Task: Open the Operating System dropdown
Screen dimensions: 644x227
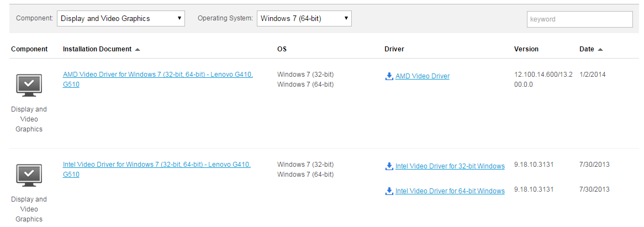Action: pos(304,18)
